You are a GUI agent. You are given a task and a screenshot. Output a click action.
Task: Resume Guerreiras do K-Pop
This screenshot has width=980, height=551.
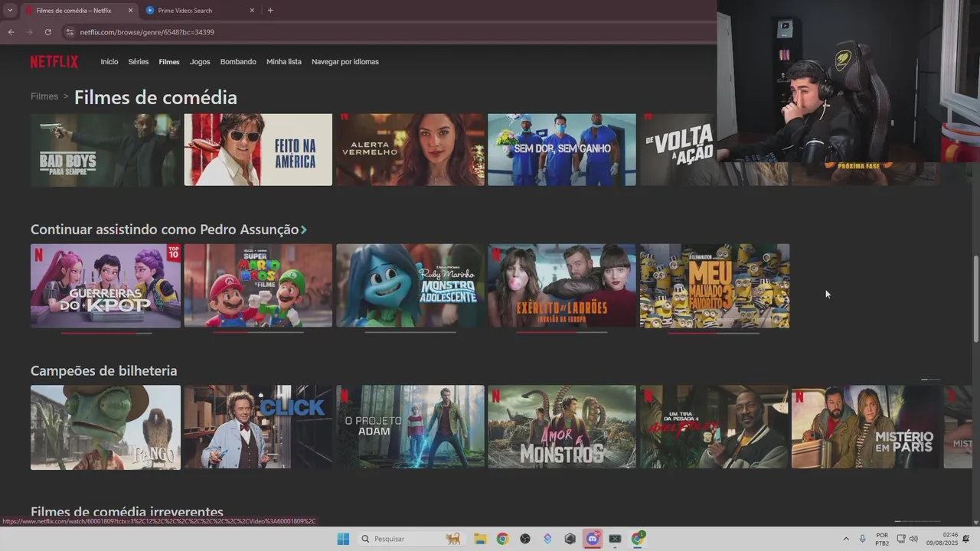106,286
